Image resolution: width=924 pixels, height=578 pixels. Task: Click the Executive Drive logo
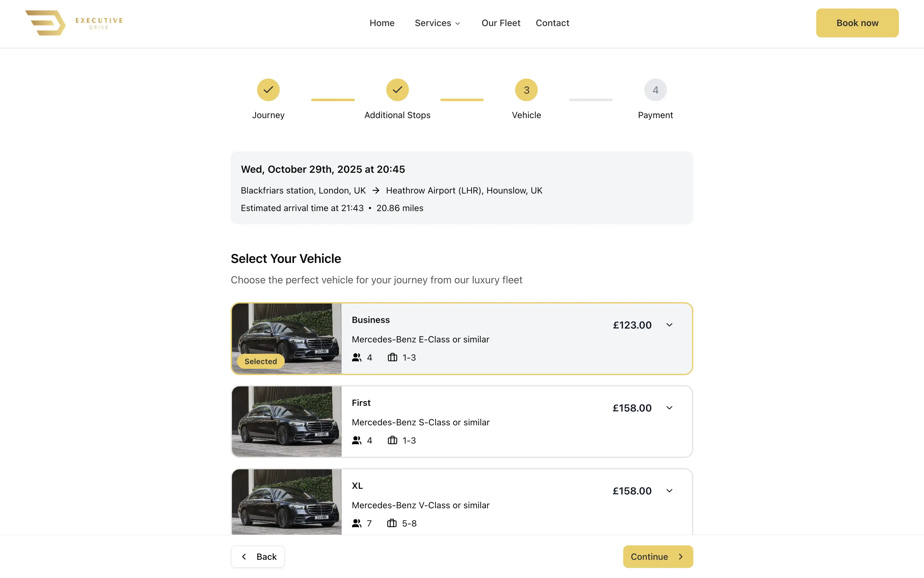(74, 23)
